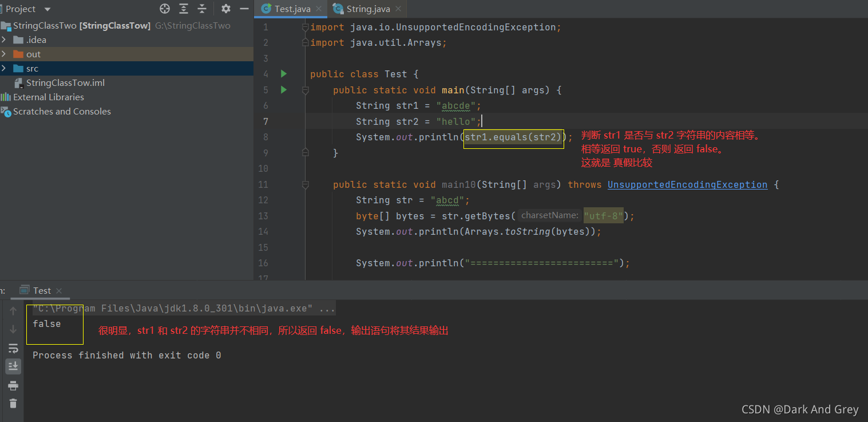Run main method from line 5 gutter
This screenshot has height=422, width=868.
(283, 90)
